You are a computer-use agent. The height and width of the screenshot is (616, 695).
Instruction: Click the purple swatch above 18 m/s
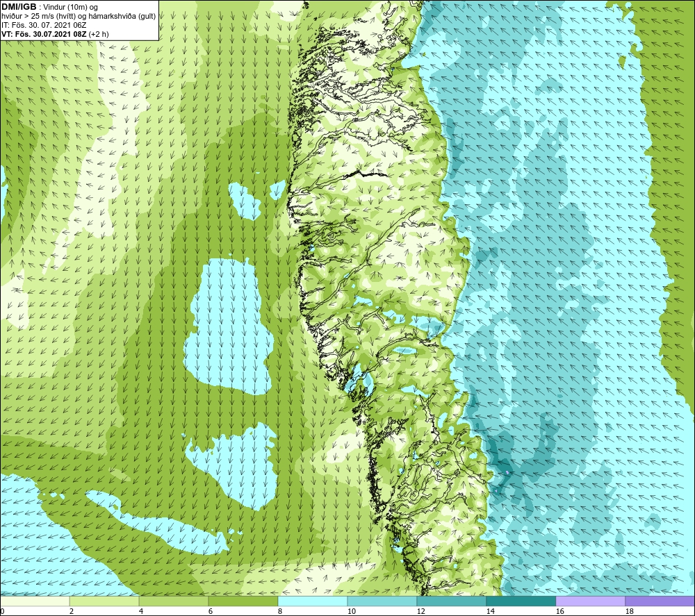(660, 601)
